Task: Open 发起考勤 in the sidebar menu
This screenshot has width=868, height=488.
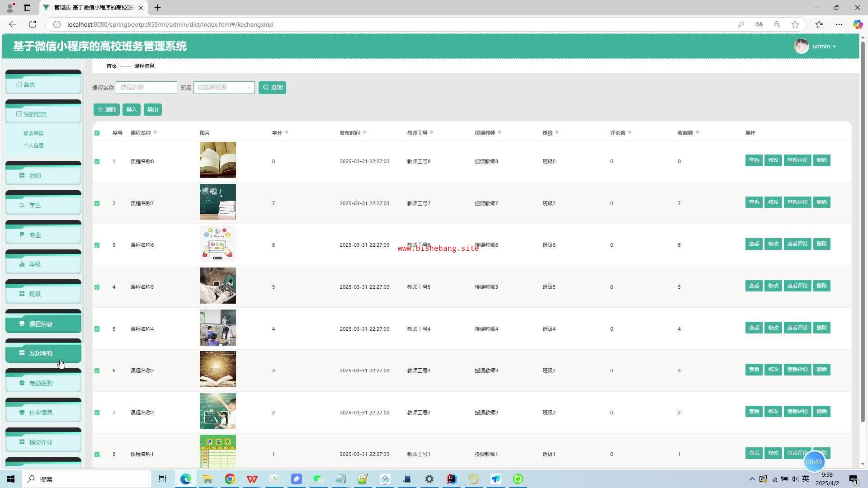Action: pyautogui.click(x=41, y=353)
